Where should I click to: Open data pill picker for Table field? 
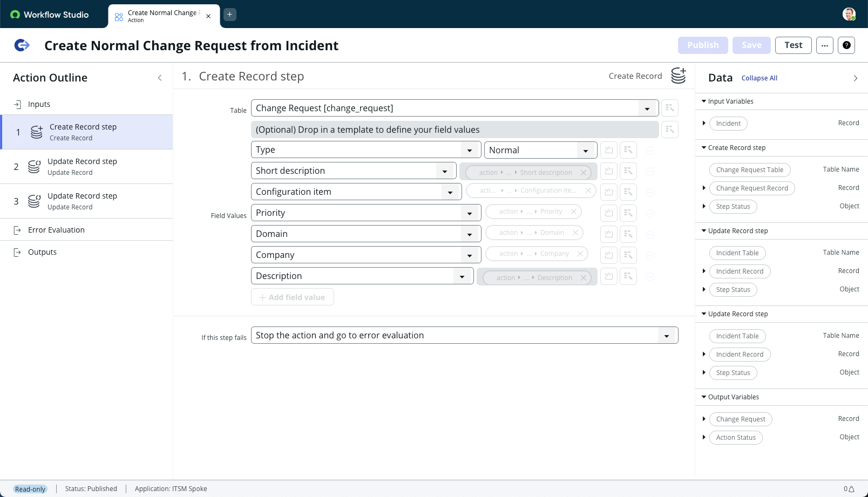point(670,108)
